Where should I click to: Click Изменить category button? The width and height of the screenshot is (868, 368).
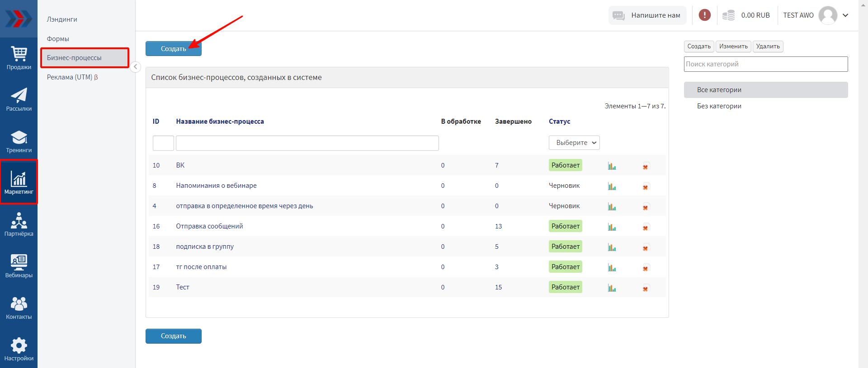click(x=733, y=47)
